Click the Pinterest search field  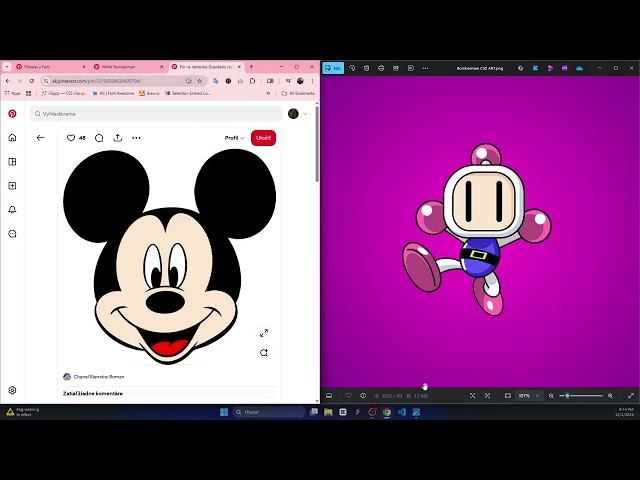tap(156, 114)
